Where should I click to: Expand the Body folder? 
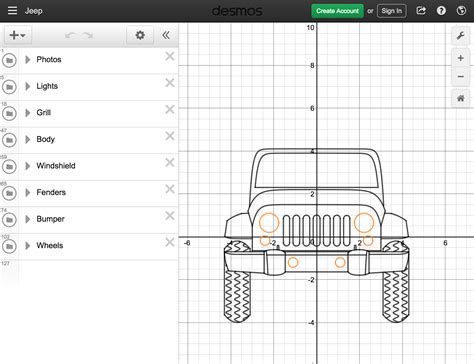coord(28,139)
